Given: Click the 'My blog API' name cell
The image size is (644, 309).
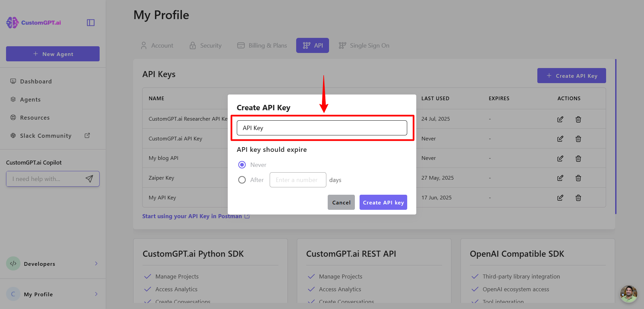Looking at the screenshot, I should click(164, 158).
